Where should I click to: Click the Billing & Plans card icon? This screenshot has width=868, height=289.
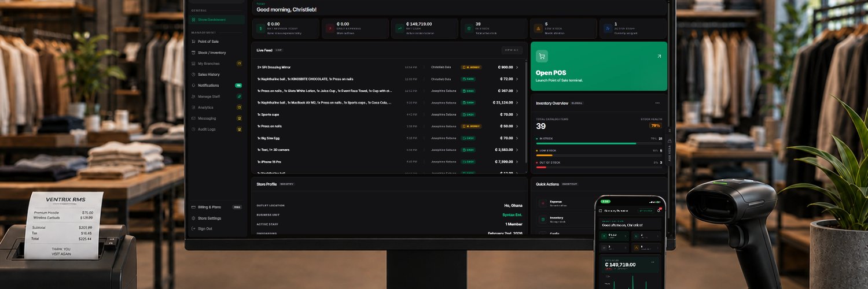click(x=193, y=207)
